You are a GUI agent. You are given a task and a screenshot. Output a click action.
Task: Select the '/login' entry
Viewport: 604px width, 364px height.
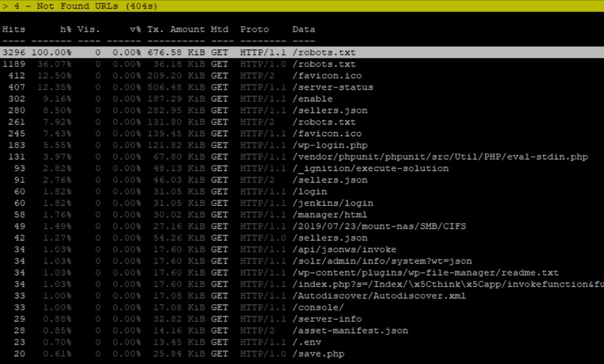[x=309, y=191]
